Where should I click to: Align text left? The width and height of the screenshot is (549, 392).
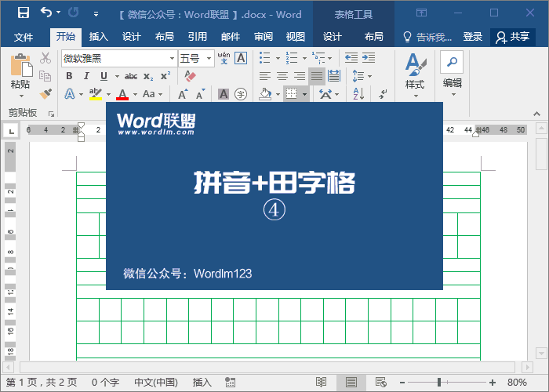[265, 76]
